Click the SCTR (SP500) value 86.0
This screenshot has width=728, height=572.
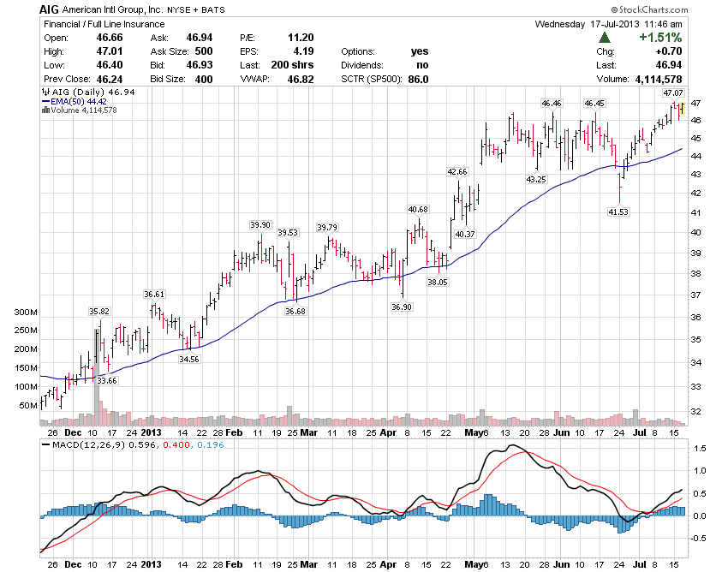click(418, 79)
